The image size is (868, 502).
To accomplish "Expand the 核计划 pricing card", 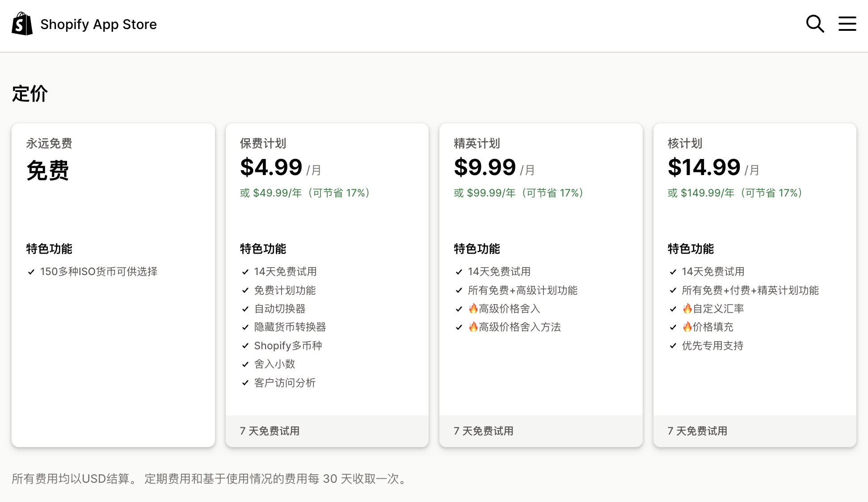I will coord(754,286).
